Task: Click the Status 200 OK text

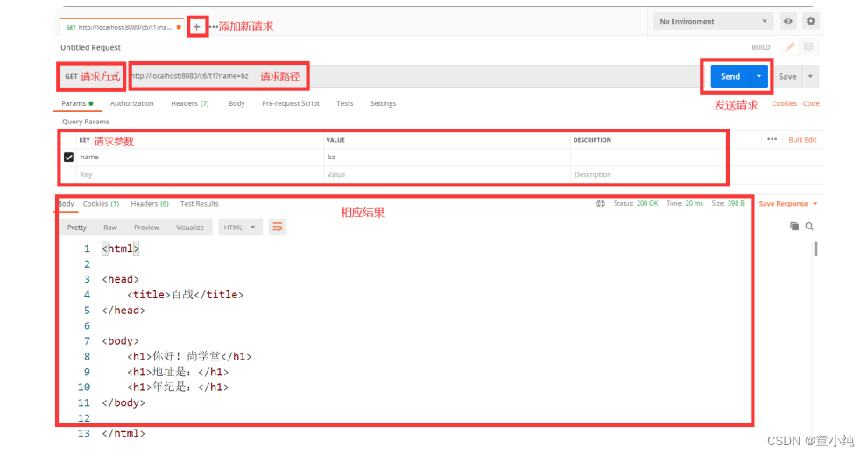Action: point(636,204)
